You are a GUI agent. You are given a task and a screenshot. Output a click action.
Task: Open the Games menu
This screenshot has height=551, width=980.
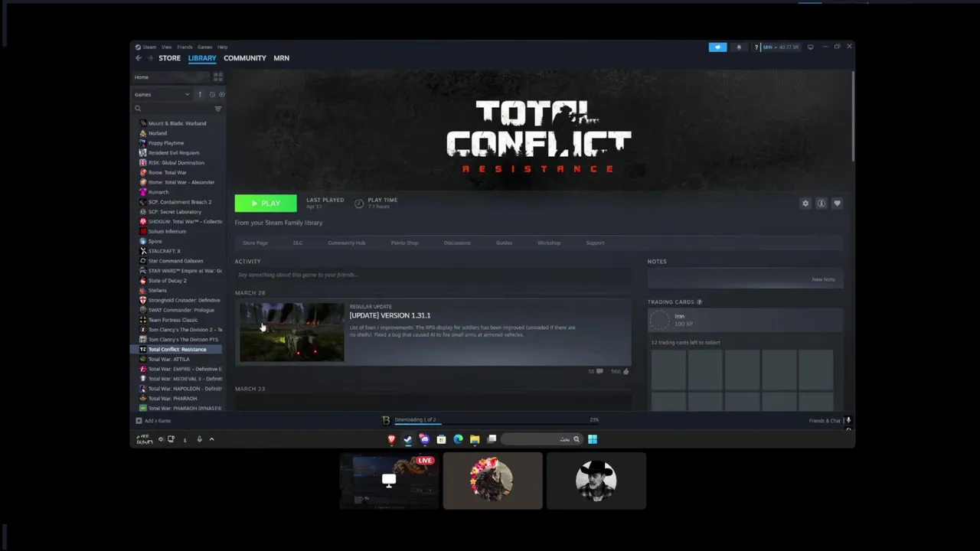pyautogui.click(x=205, y=47)
